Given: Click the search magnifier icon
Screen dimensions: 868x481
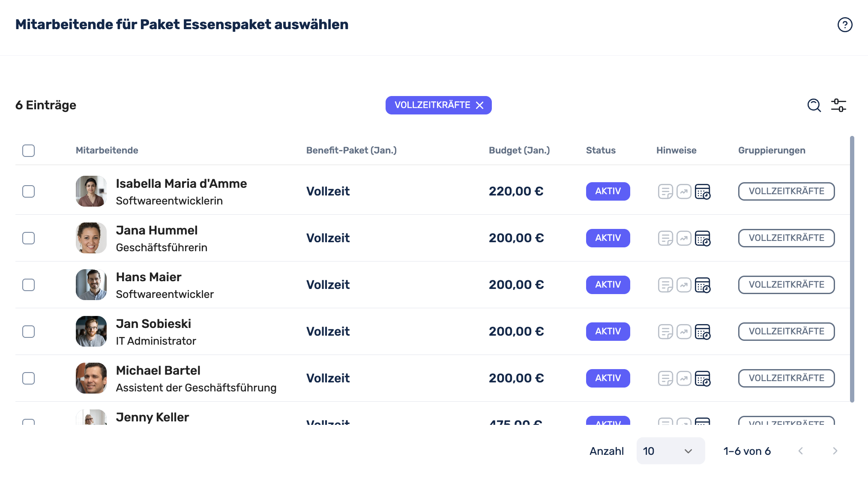Looking at the screenshot, I should coord(814,105).
